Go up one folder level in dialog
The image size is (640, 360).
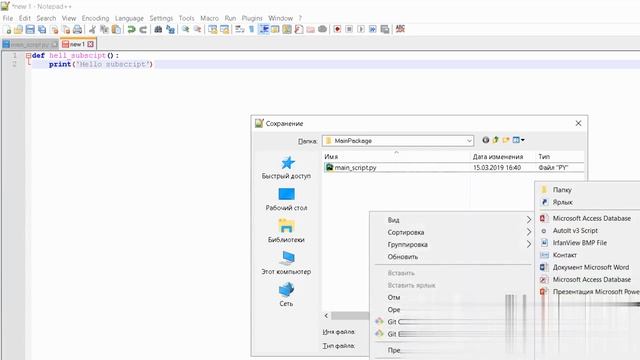click(496, 140)
